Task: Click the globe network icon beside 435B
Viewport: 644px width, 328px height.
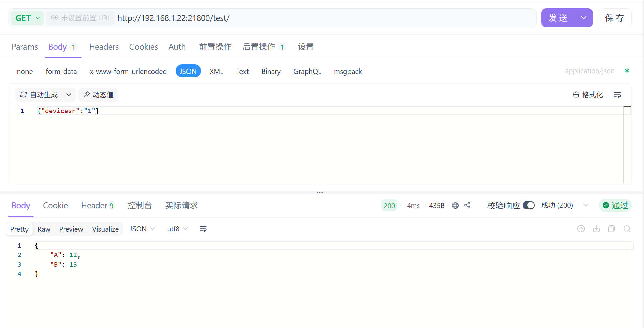Action: pos(455,205)
